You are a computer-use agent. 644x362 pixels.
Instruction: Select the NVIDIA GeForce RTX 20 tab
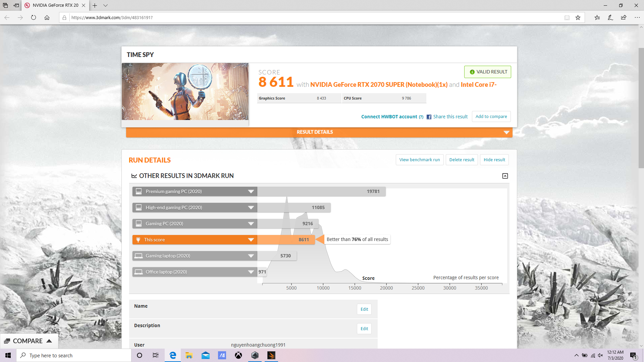coord(55,5)
